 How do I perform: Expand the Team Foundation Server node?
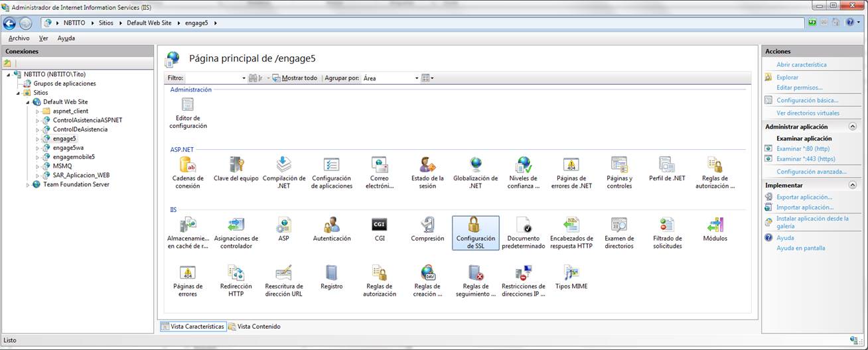tap(29, 185)
